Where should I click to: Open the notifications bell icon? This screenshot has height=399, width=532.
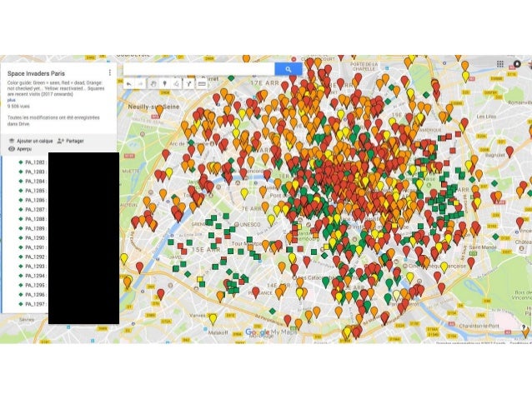coord(517,64)
